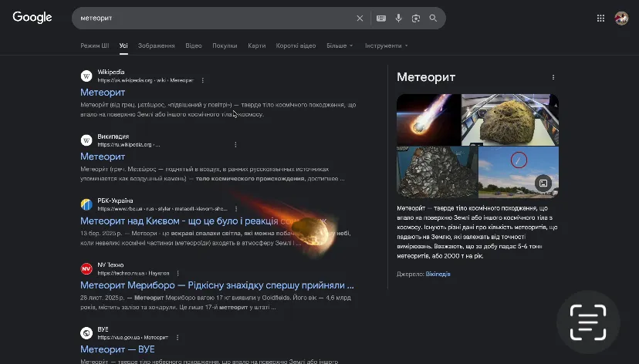Open the museum meteorite rock thumbnail
This screenshot has height=364, width=639.
pos(510,120)
